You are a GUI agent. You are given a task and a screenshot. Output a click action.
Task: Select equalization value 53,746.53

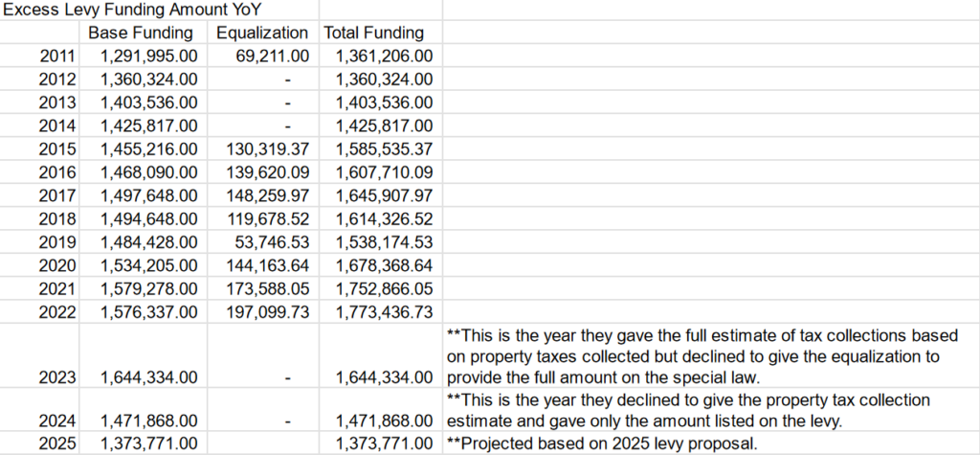273,243
